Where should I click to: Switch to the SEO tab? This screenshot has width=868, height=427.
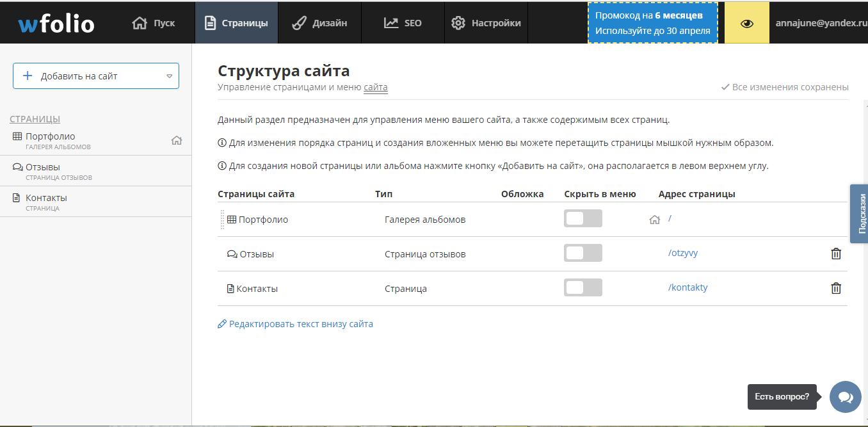pyautogui.click(x=403, y=22)
